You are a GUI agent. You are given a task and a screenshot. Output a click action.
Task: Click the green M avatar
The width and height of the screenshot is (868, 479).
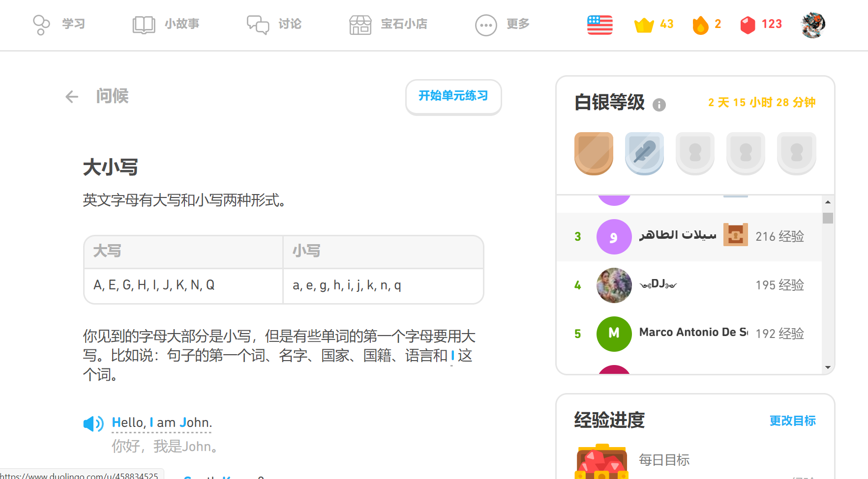[614, 334]
